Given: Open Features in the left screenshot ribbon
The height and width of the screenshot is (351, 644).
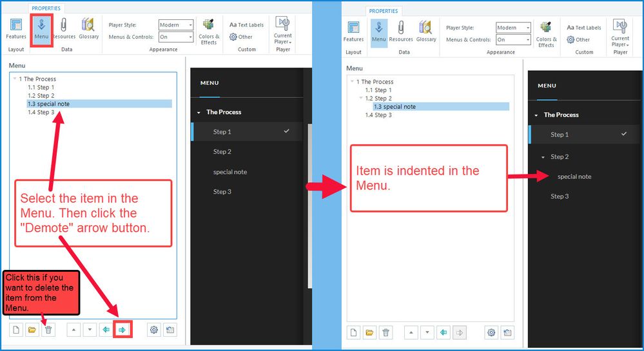Looking at the screenshot, I should pos(16,29).
